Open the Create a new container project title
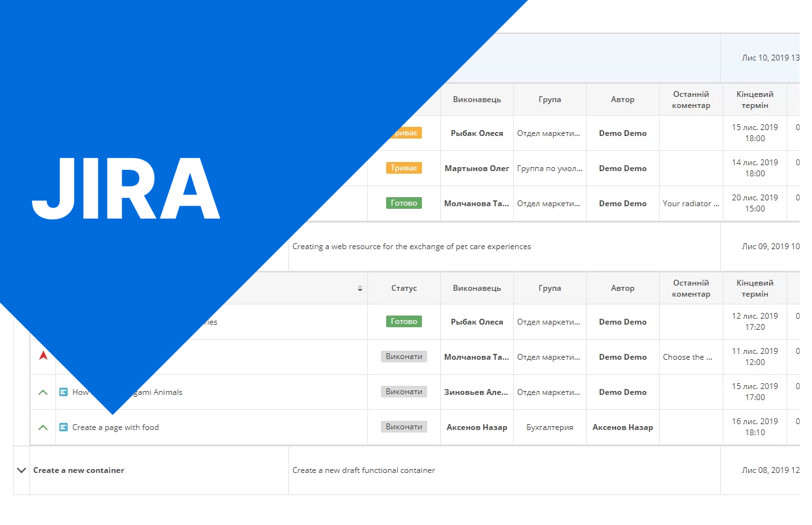812x525 pixels. point(79,470)
